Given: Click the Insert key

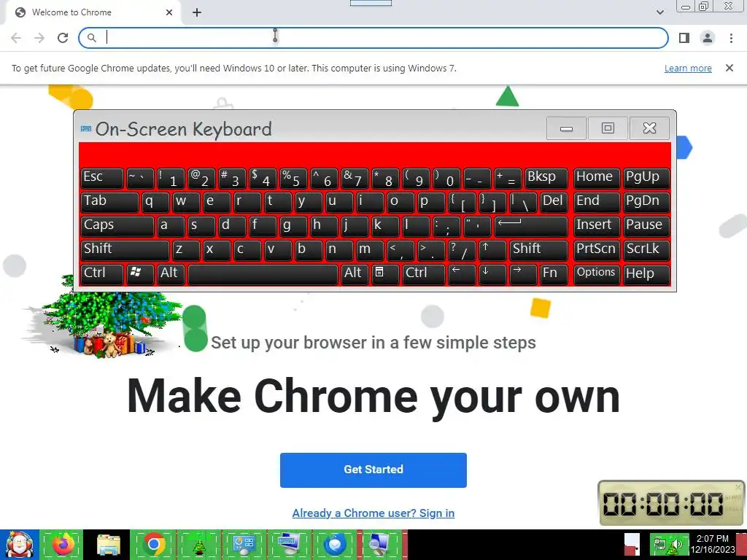Looking at the screenshot, I should 597,226.
